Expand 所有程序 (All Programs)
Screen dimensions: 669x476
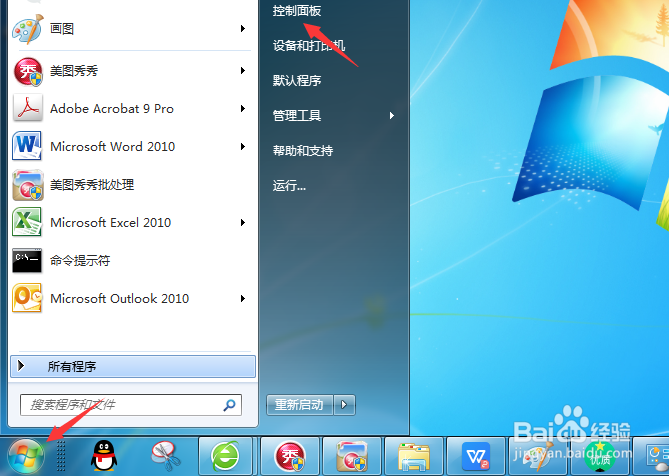point(133,366)
